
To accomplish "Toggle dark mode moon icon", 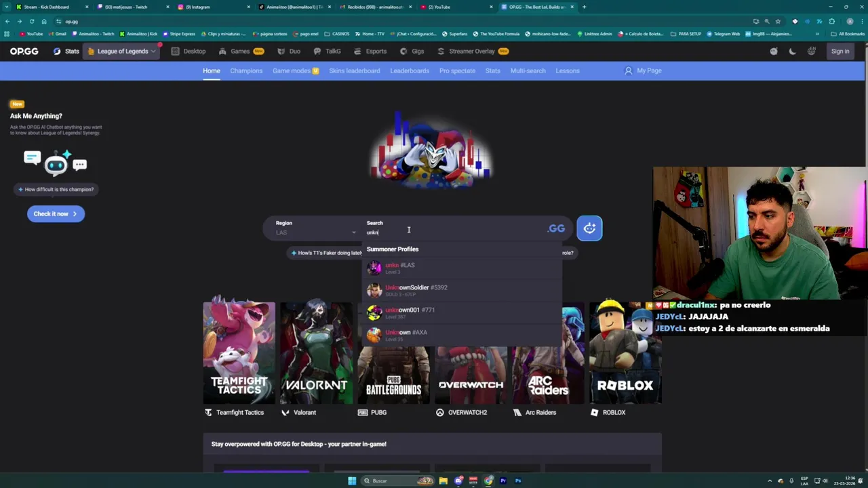I will point(792,51).
